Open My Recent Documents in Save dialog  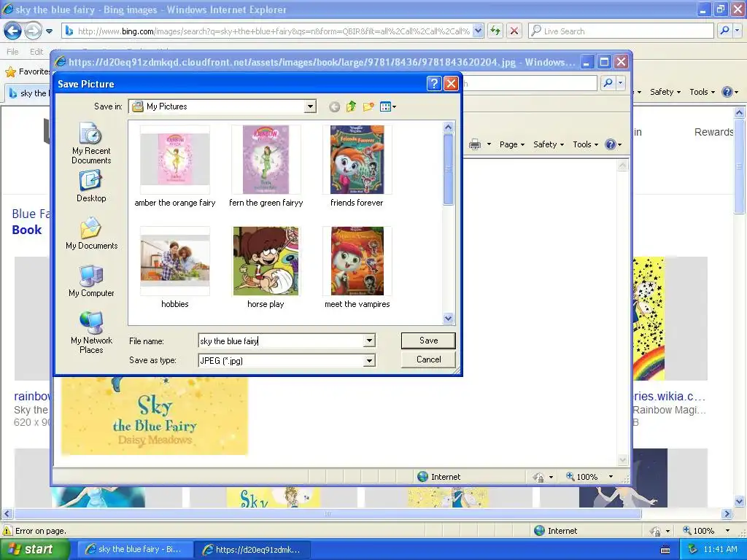coord(91,143)
